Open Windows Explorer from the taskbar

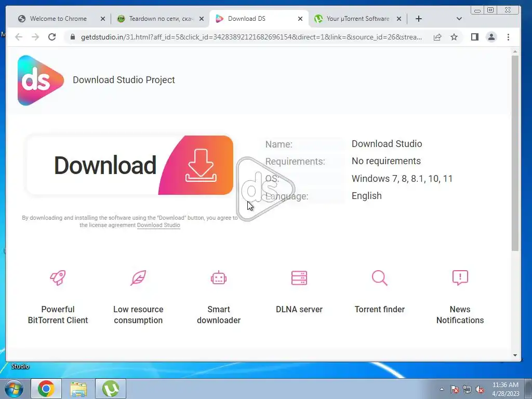click(78, 389)
